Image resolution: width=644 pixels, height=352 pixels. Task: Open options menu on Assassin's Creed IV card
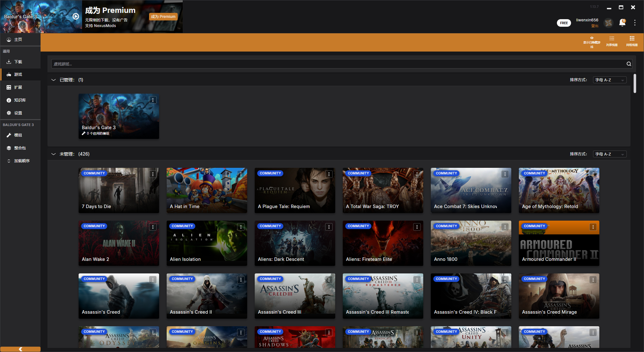click(x=505, y=280)
